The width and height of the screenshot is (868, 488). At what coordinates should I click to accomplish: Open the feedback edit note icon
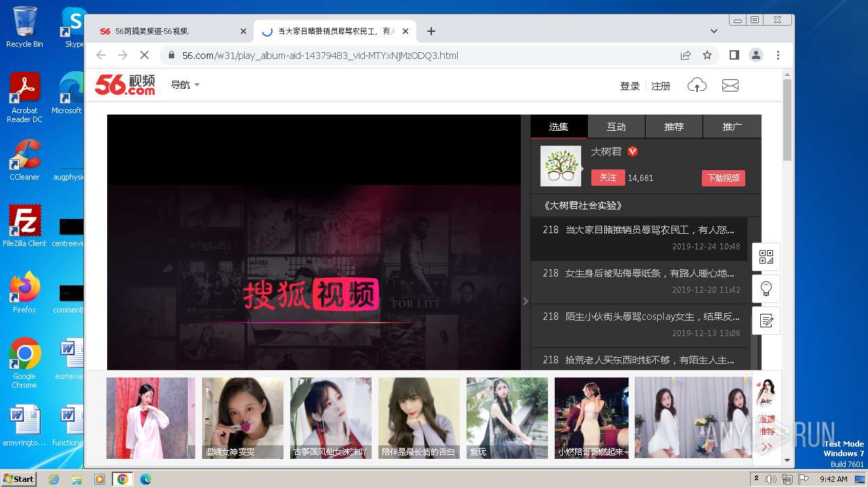click(766, 321)
